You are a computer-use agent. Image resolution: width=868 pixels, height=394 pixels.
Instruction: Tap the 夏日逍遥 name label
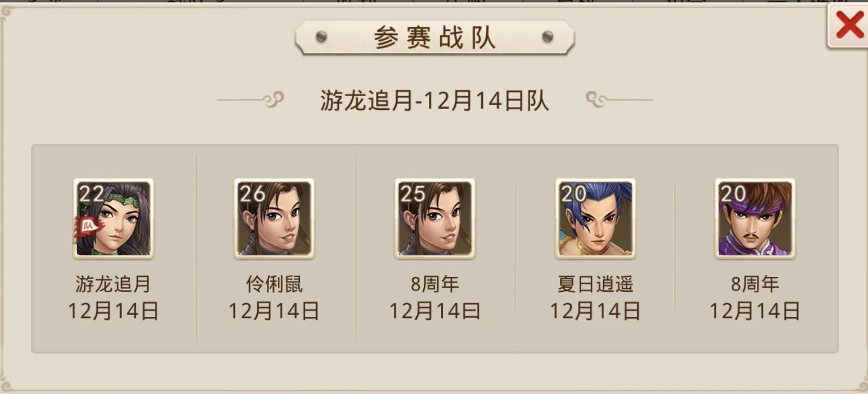(595, 285)
